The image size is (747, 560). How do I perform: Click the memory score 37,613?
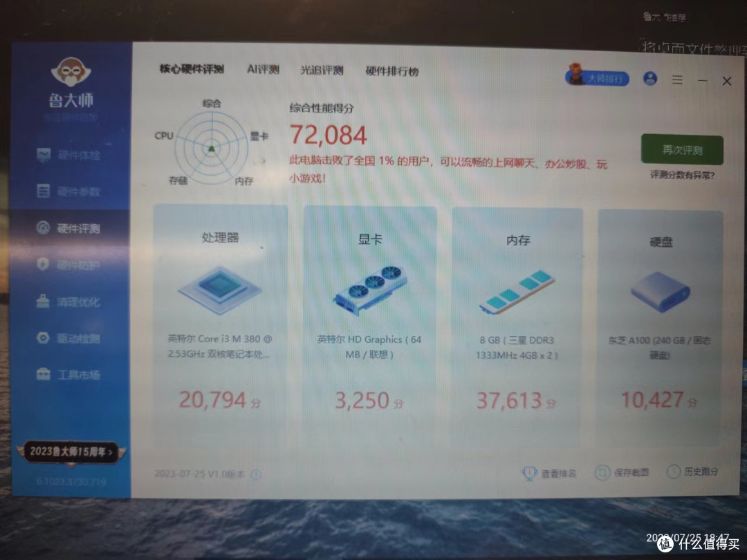[x=509, y=401]
